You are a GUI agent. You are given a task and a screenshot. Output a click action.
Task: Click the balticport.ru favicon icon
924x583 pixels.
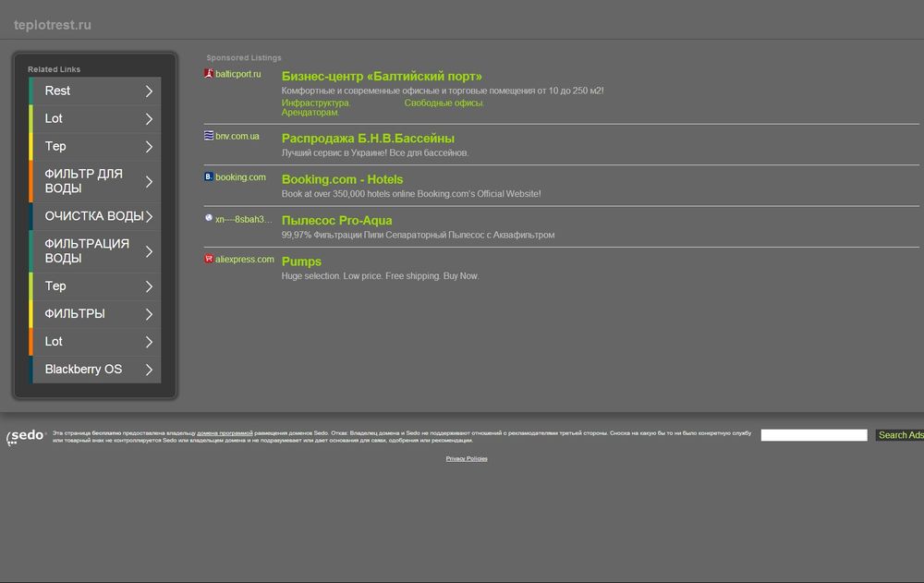click(x=209, y=74)
